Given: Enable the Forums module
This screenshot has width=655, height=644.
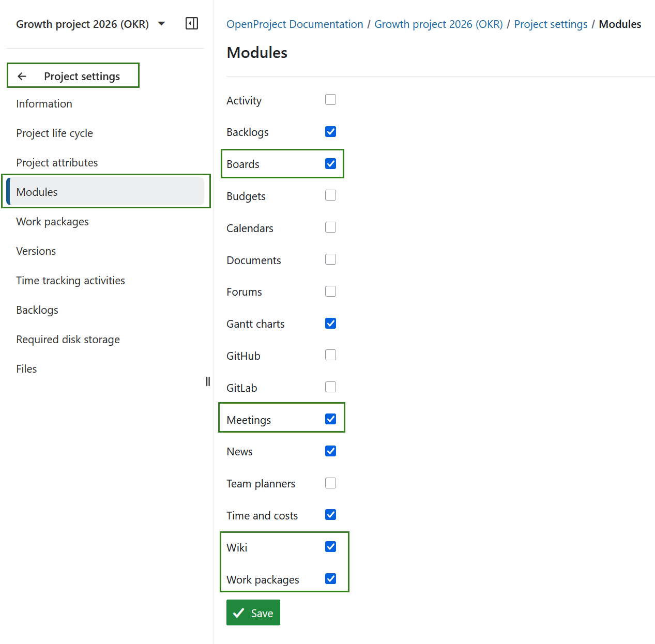Looking at the screenshot, I should pos(330,291).
